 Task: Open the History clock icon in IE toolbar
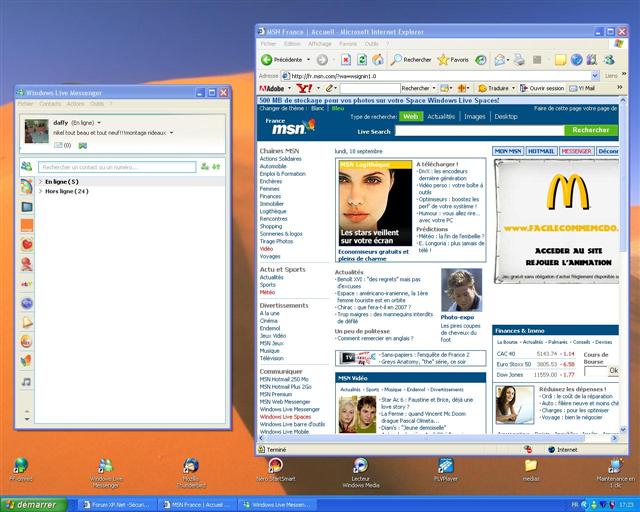click(481, 60)
